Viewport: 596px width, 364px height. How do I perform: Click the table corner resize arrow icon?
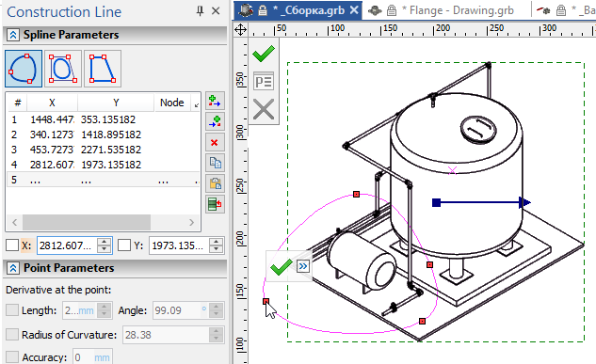196,104
